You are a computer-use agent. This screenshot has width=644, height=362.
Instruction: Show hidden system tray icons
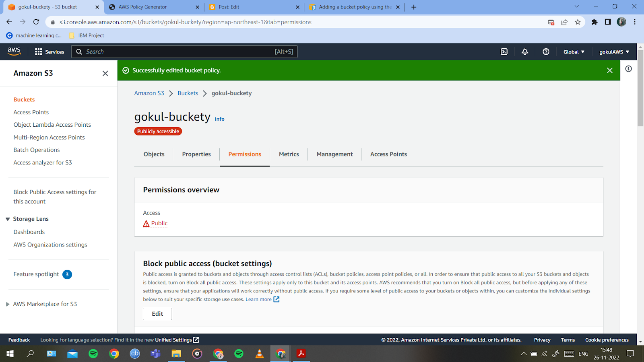[x=524, y=354]
